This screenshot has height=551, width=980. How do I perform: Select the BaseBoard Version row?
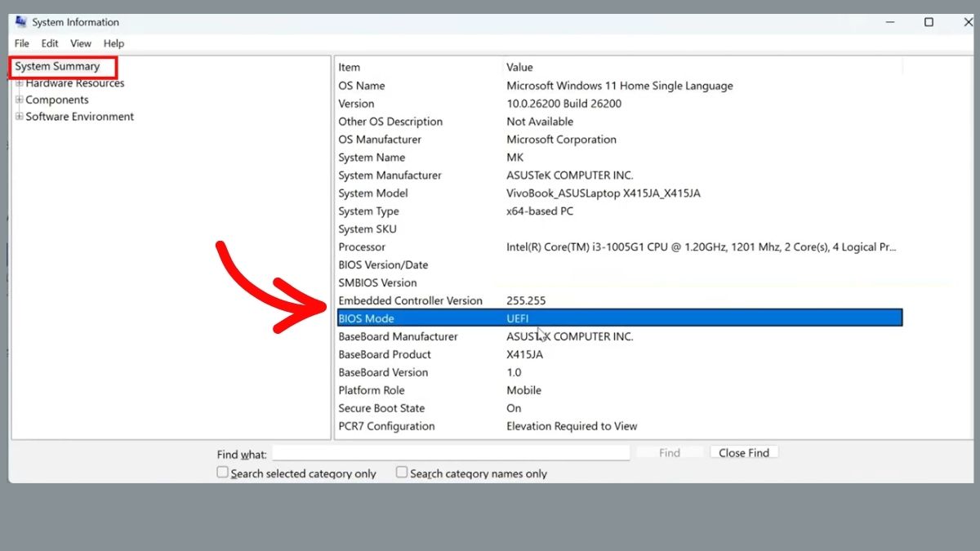tap(620, 373)
